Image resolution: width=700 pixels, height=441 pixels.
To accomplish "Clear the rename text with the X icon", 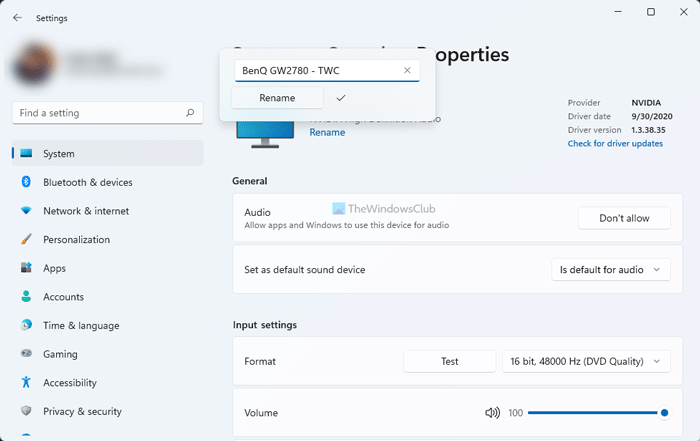I will tap(407, 71).
